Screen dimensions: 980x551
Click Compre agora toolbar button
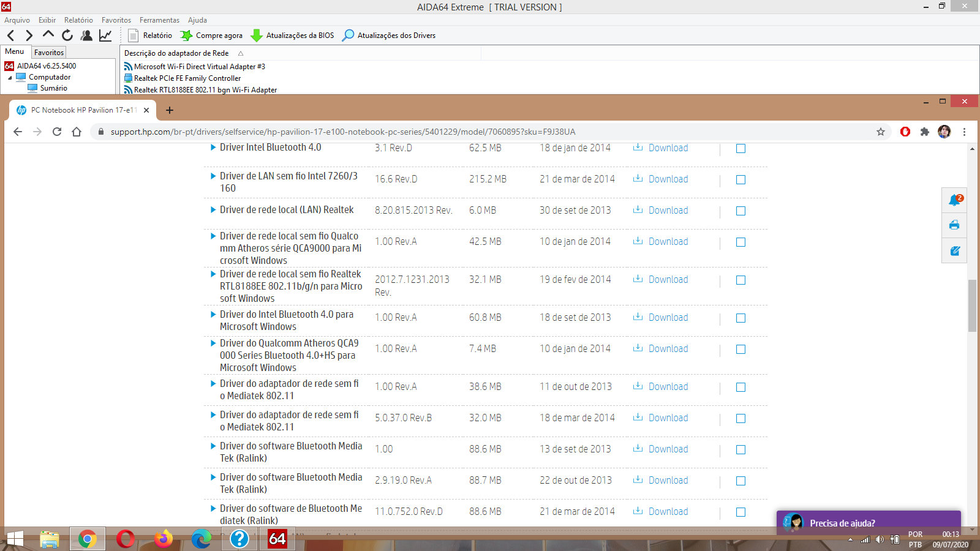(x=211, y=36)
